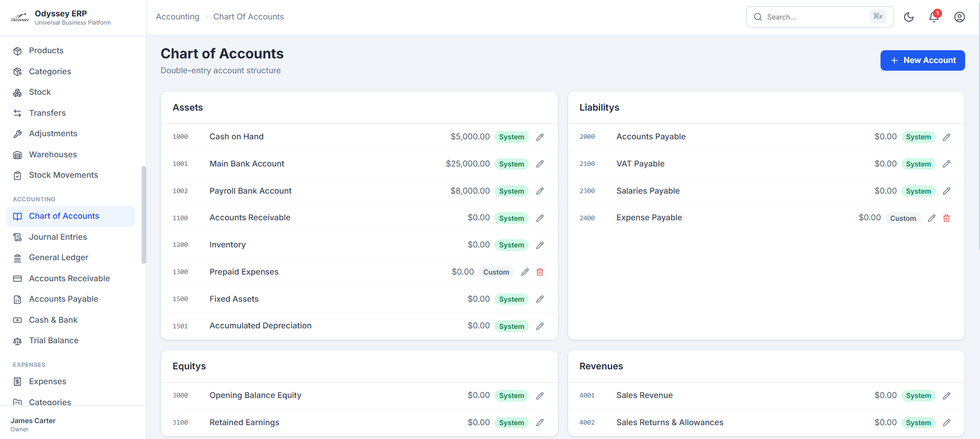
Task: Edit the Expense Payable account
Action: click(932, 218)
